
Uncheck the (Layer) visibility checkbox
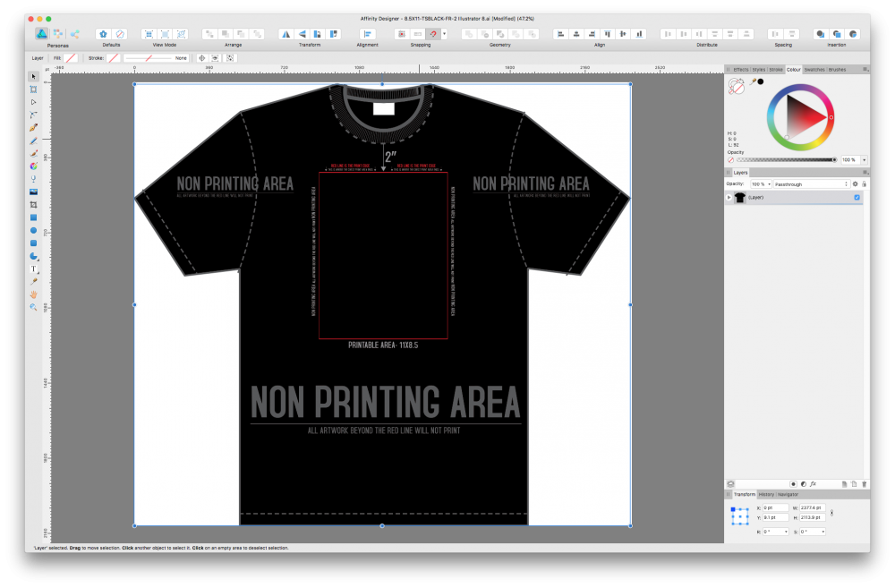pos(857,197)
